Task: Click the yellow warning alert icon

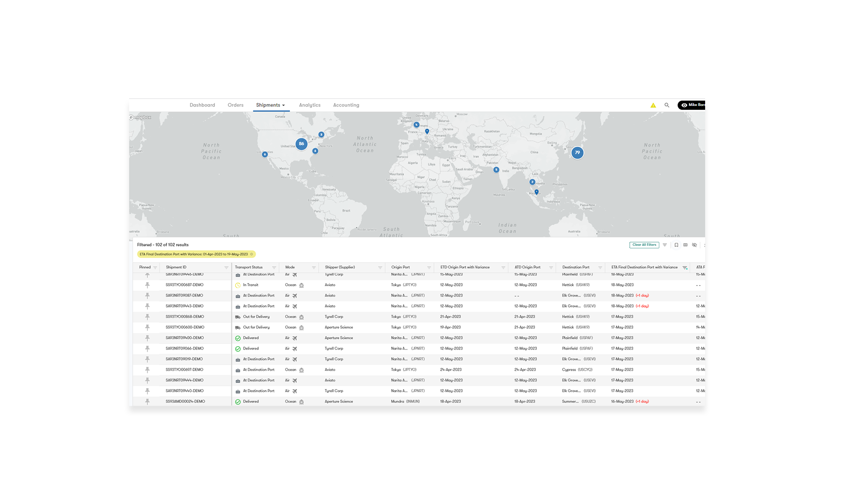Action: (653, 106)
